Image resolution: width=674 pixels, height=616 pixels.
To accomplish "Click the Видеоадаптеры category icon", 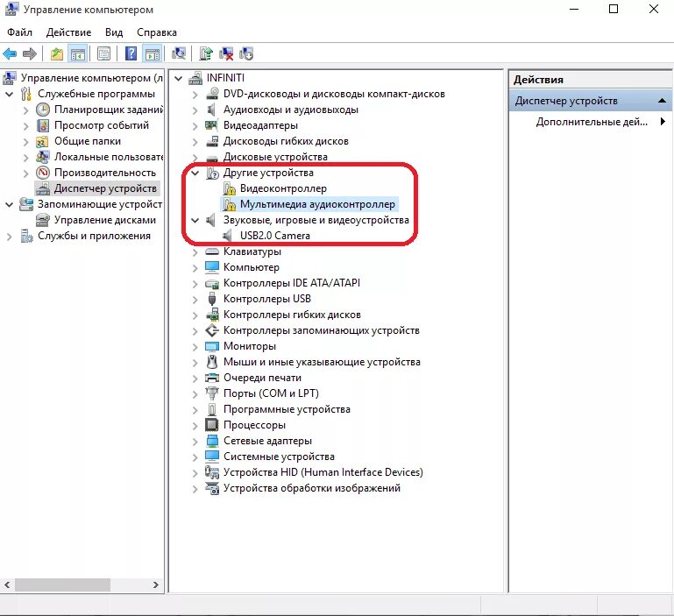I will pyautogui.click(x=211, y=125).
